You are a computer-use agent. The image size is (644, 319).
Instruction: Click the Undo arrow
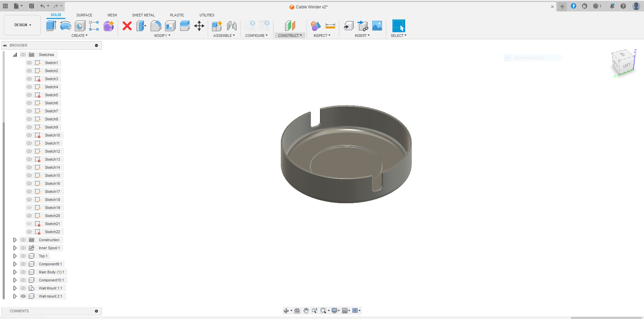coord(42,6)
